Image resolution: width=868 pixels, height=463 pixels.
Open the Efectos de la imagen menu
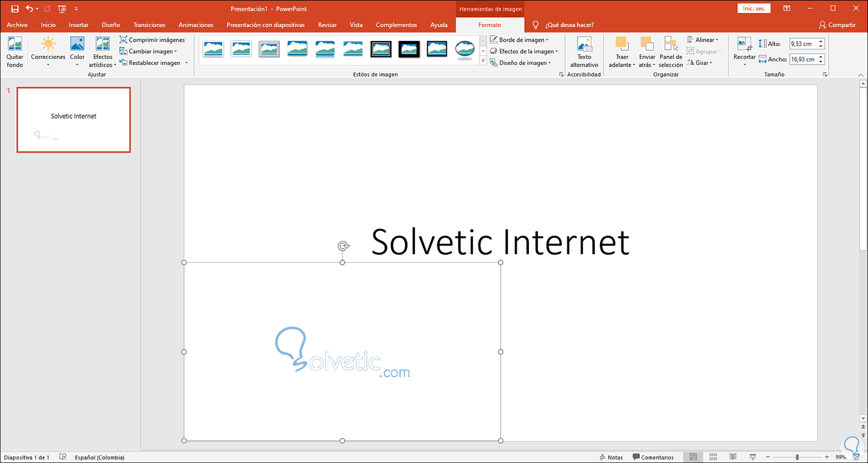(x=524, y=52)
